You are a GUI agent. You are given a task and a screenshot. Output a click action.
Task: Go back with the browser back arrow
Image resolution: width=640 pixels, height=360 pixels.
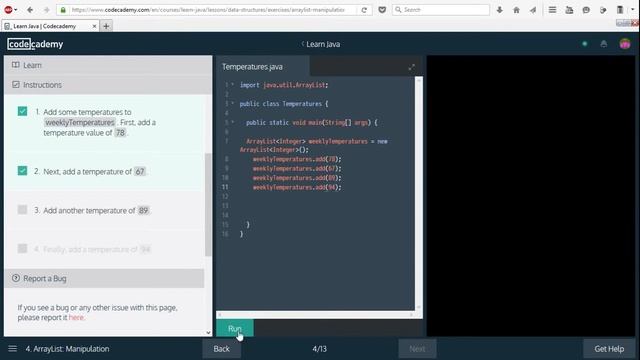pos(30,9)
